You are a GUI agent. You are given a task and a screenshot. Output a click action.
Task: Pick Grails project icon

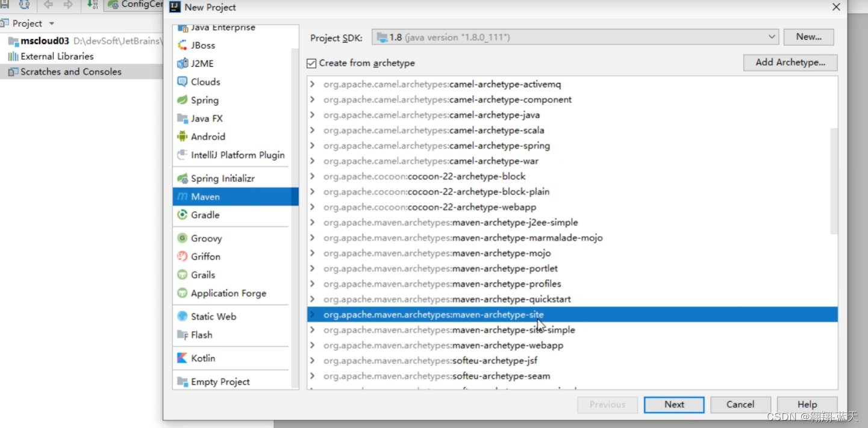[x=183, y=274]
